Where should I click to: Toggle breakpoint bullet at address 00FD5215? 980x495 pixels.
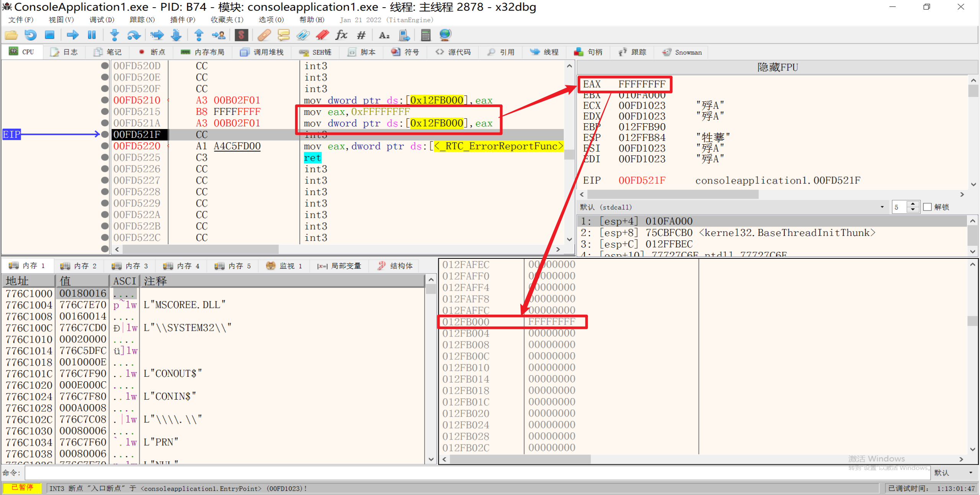[105, 111]
